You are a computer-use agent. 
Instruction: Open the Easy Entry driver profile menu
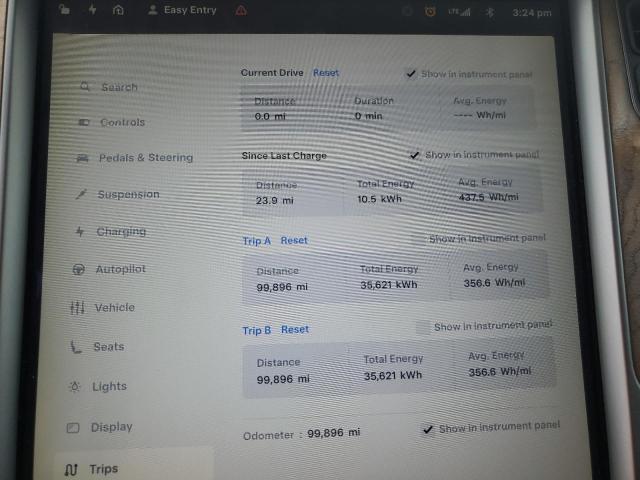[x=182, y=10]
